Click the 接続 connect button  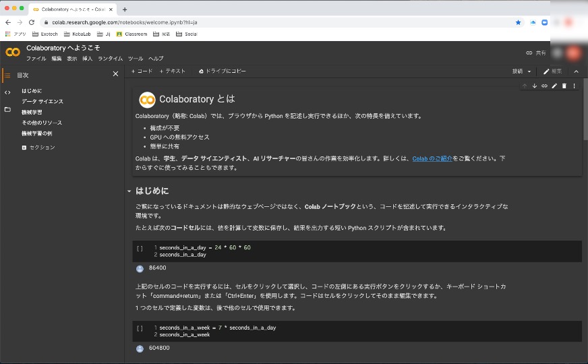click(x=517, y=71)
